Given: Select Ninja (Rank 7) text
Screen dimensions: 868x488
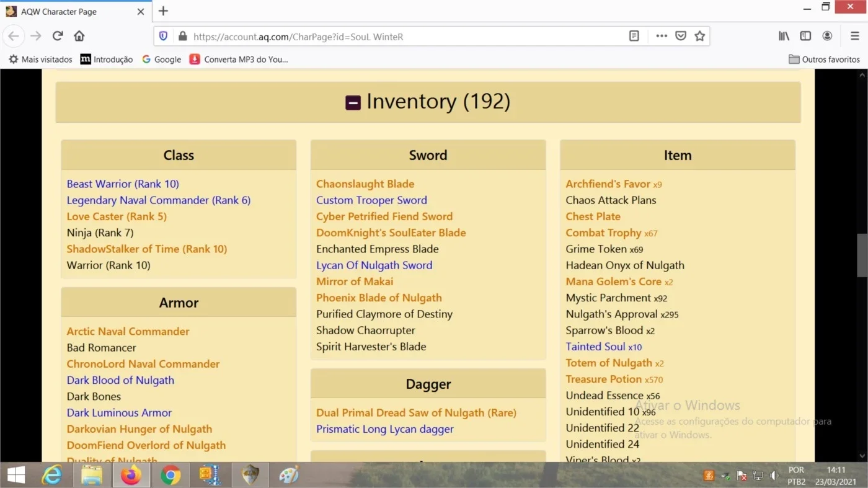Looking at the screenshot, I should tap(100, 233).
